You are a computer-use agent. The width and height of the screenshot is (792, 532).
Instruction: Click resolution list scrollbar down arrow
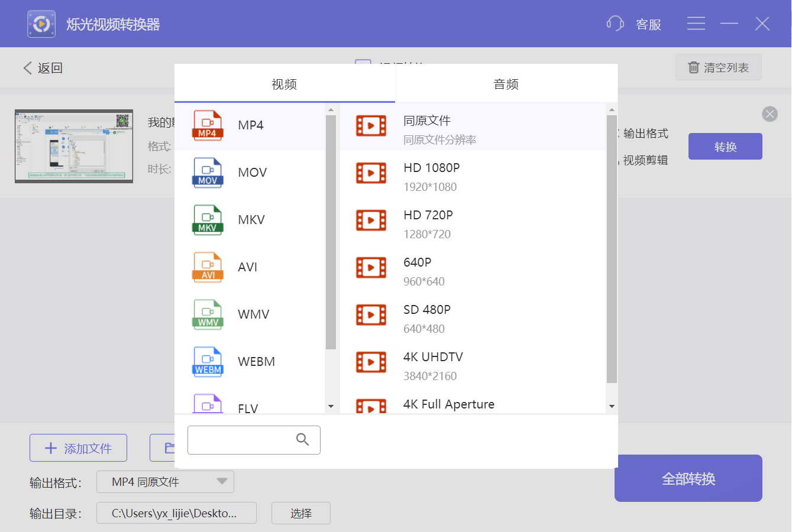(x=612, y=407)
